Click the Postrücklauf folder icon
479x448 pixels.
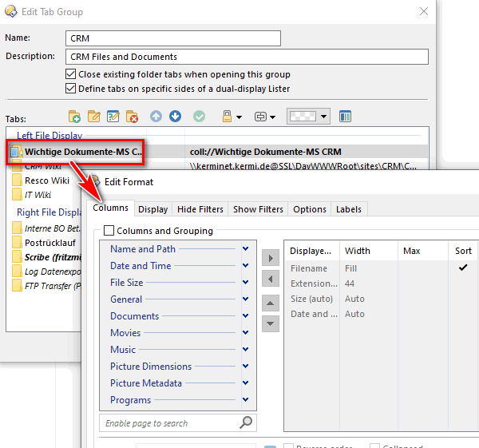click(17, 243)
